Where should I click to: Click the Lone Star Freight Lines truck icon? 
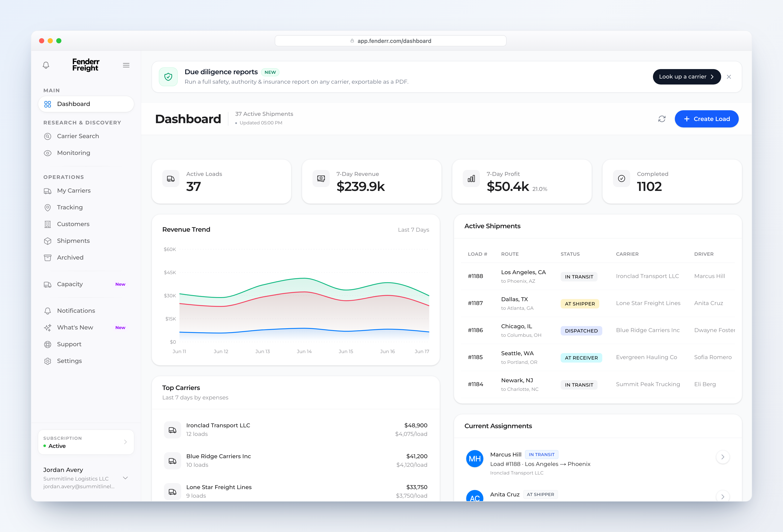173,492
